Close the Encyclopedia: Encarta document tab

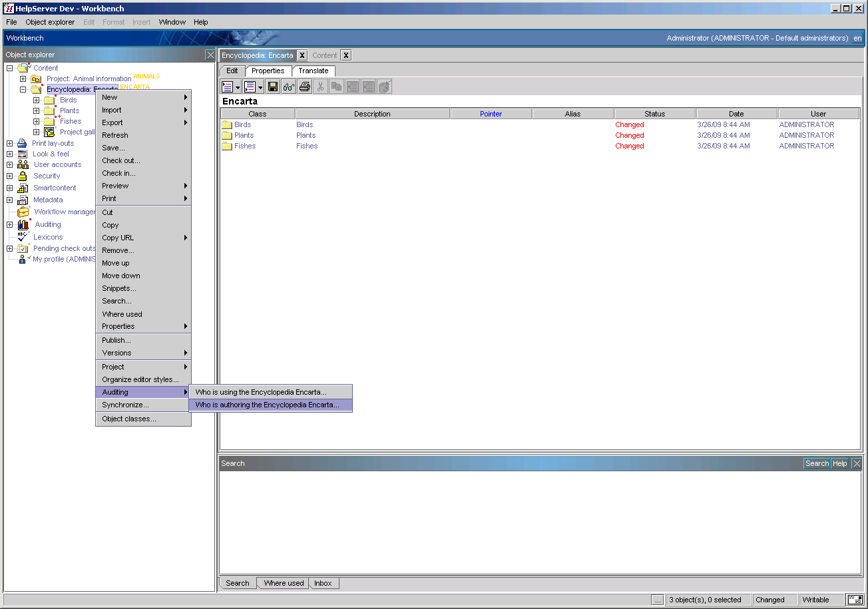pos(302,55)
